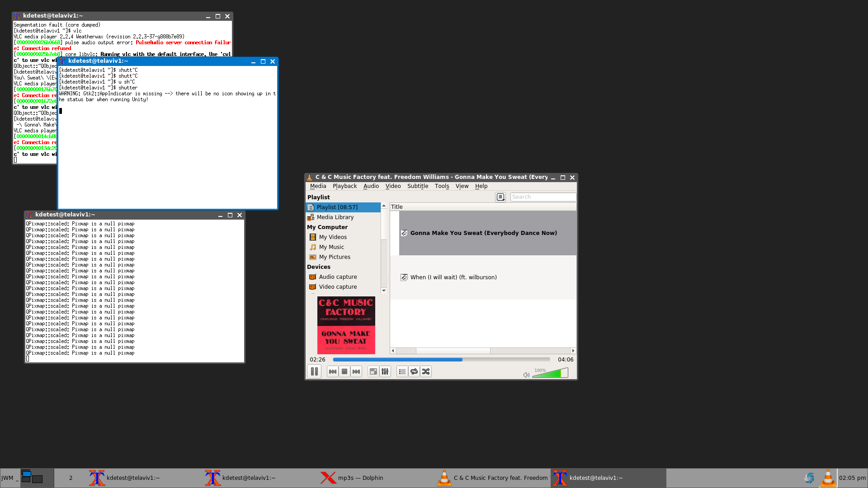Select Video capture device
The image size is (868, 488).
tap(343, 287)
